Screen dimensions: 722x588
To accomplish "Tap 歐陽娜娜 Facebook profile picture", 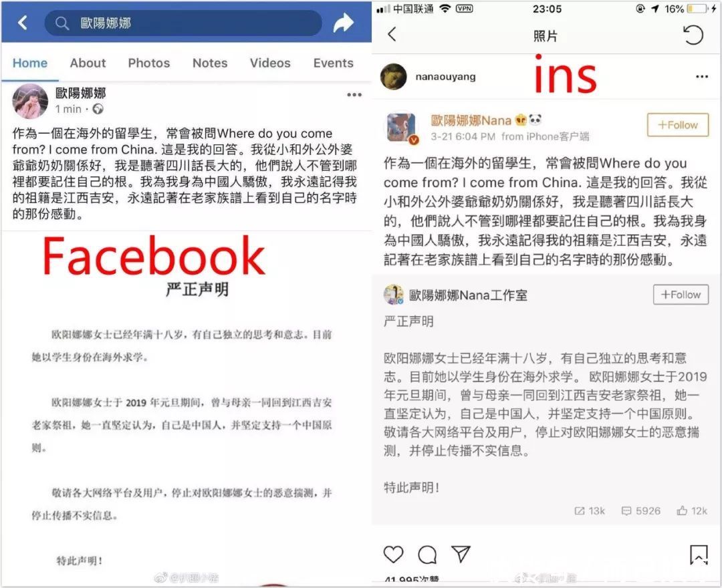I will 30,101.
